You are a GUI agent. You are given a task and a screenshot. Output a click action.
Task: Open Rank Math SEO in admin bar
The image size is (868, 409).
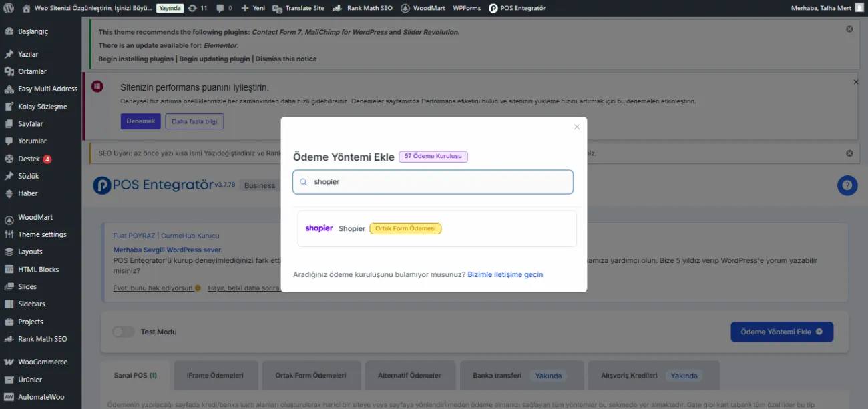click(x=363, y=8)
